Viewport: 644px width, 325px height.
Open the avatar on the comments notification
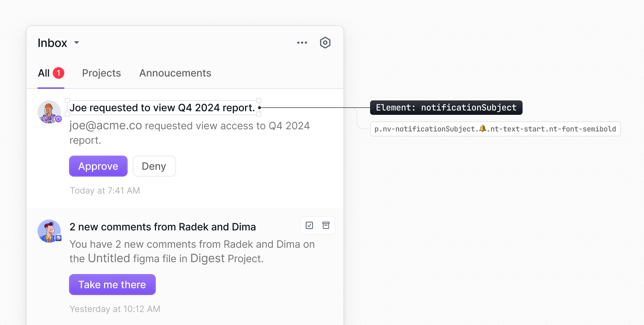(x=49, y=231)
